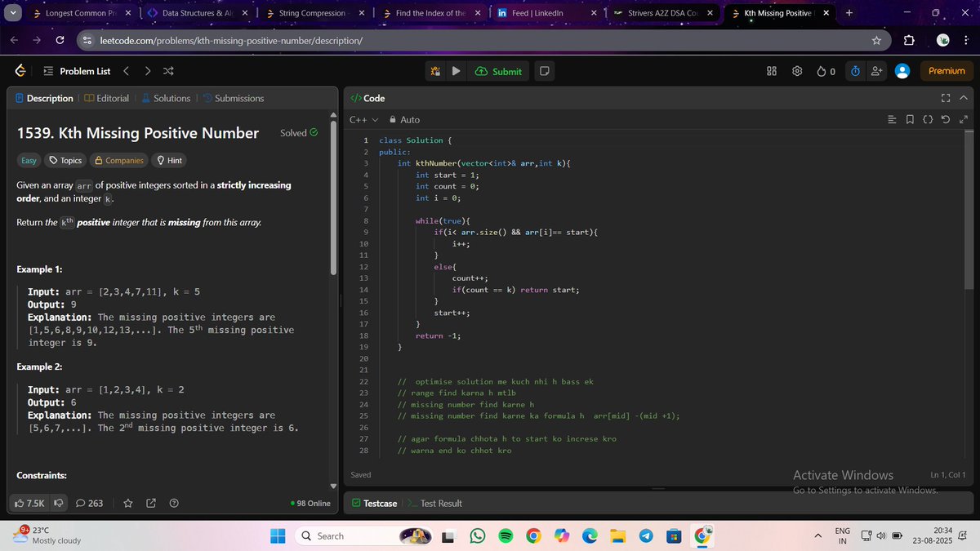The height and width of the screenshot is (551, 980).
Task: Open the debugger icon beside Run
Action: click(436, 71)
